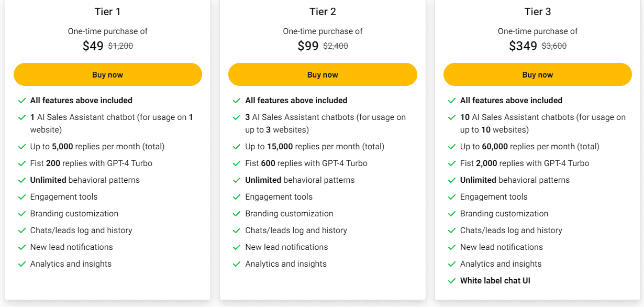Screen dimensions: 644x307
Task: Click Buy now under Tier 3
Action: coord(537,74)
